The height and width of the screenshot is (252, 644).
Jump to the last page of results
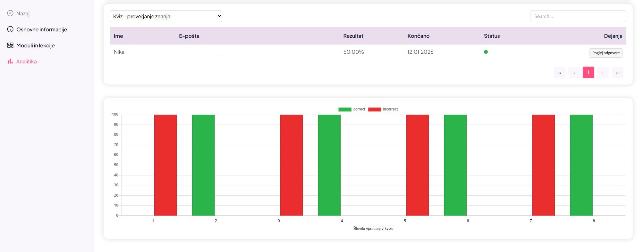tap(617, 73)
